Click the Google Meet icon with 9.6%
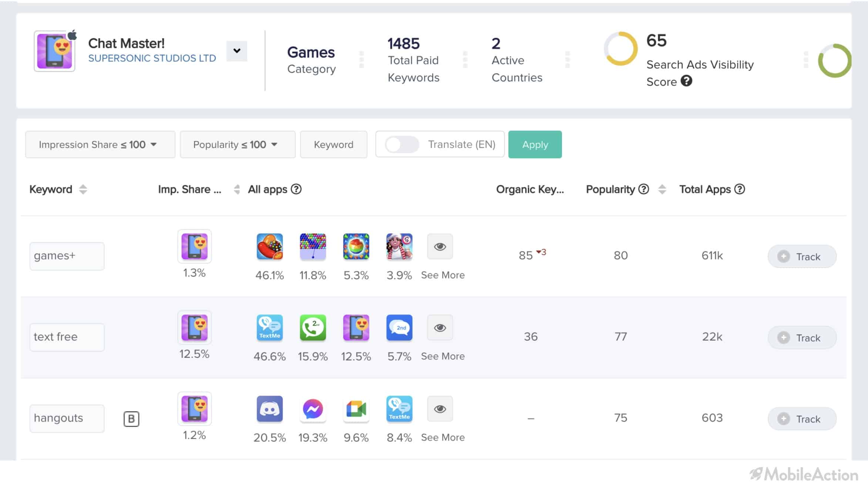 [356, 409]
